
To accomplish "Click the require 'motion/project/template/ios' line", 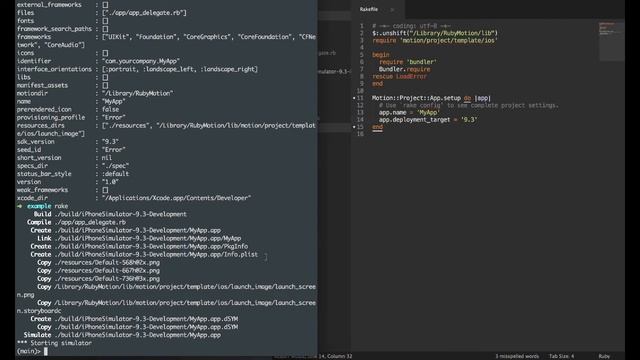I will (434, 40).
